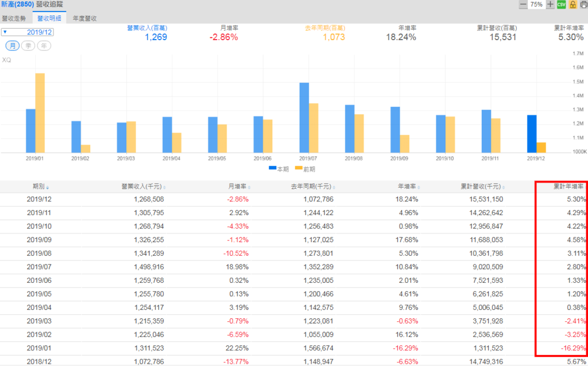The width and height of the screenshot is (588, 366).
Task: Click the 14,749,316 cell in 2018/12 row
Action: pyautogui.click(x=486, y=361)
